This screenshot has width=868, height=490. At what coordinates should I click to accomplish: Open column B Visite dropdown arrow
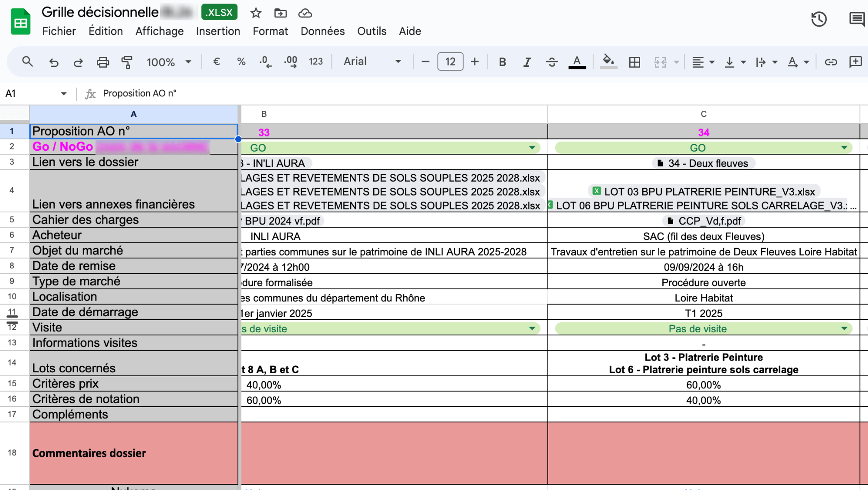532,328
